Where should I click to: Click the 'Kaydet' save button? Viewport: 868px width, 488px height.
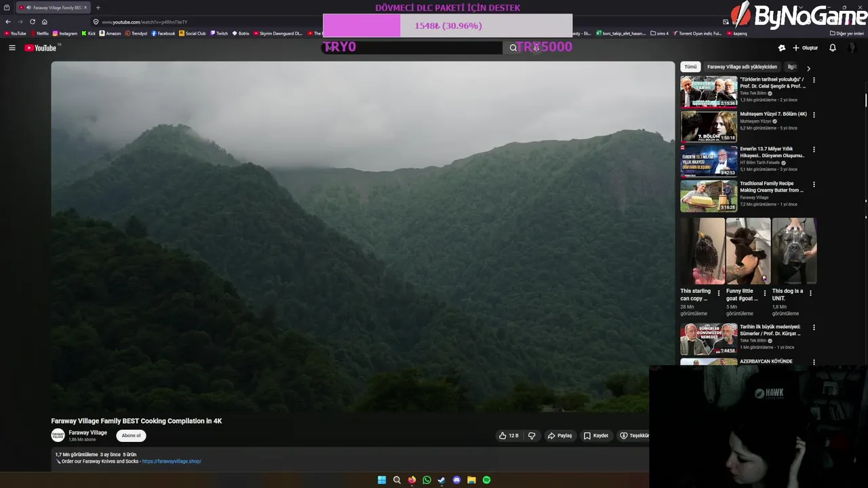click(x=596, y=436)
